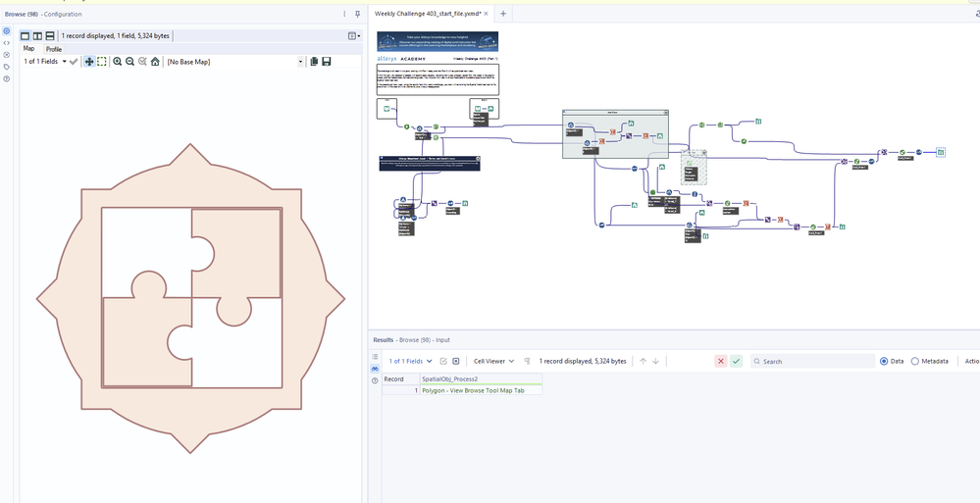Close the large tool container on the canvas

(x=665, y=113)
